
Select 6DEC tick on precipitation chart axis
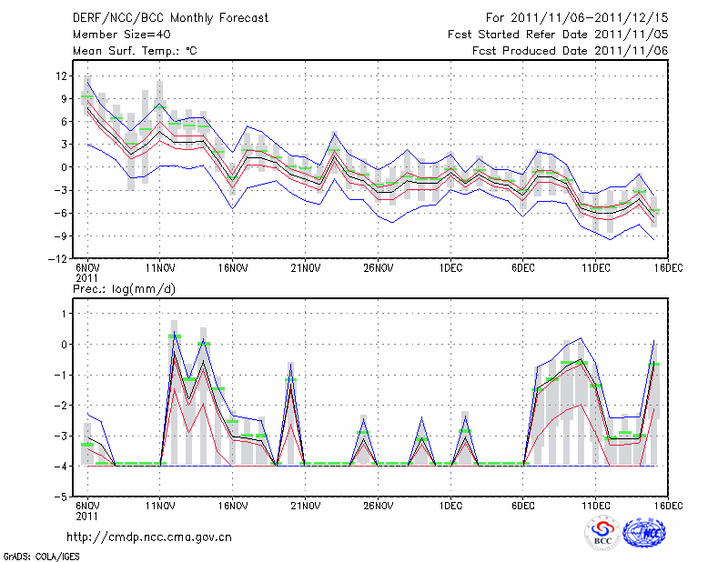[522, 505]
